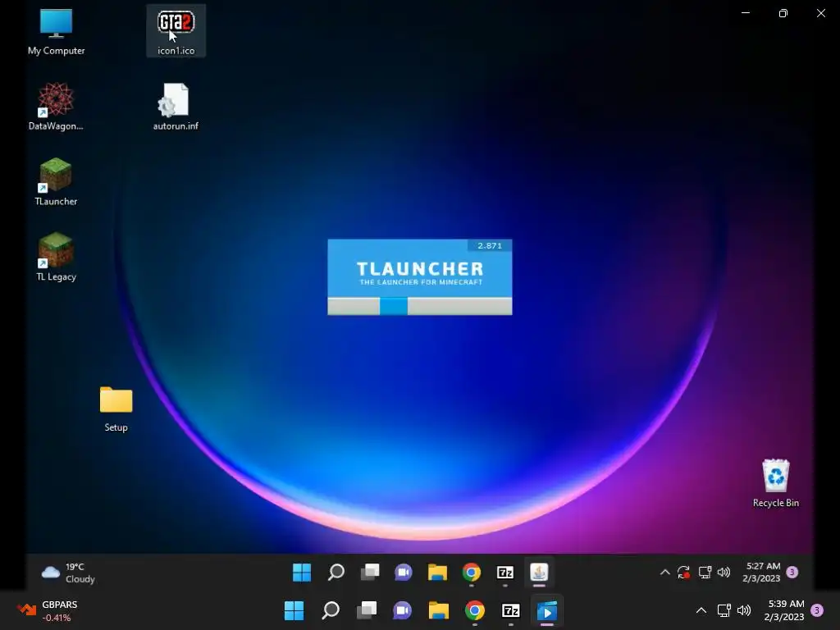
Task: Open Task View in the remote taskbar
Action: click(370, 572)
